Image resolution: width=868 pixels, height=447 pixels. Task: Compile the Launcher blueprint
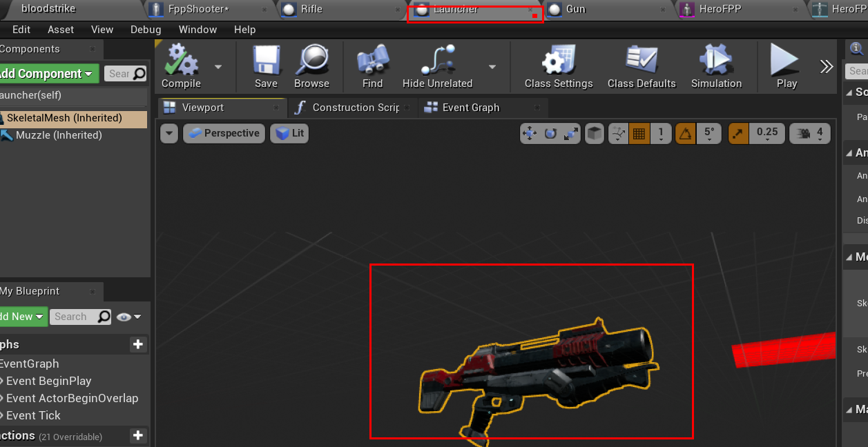[x=181, y=66]
